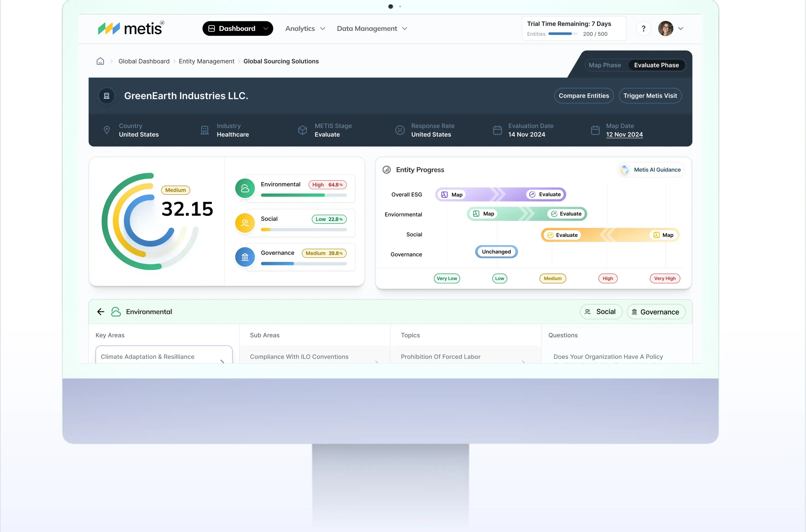The image size is (806, 532).
Task: Expand the Dashboard dropdown chevron
Action: point(266,28)
